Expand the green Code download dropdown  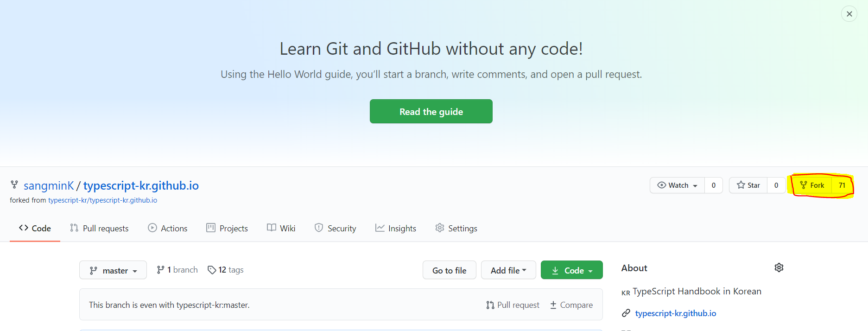(571, 270)
